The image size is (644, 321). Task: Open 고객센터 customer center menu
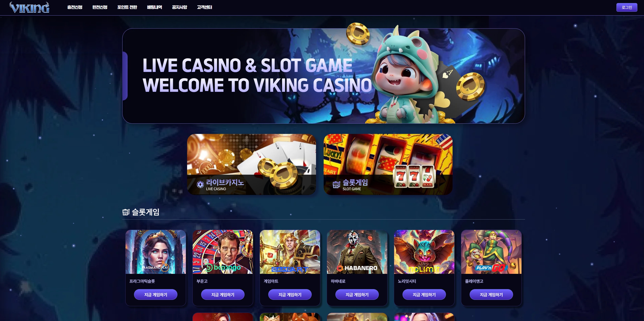pyautogui.click(x=204, y=7)
